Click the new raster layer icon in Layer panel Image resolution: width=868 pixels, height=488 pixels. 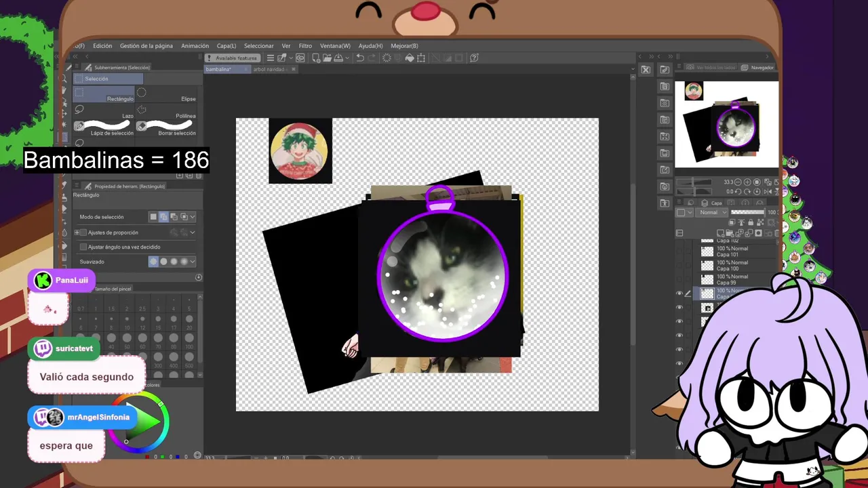(722, 233)
